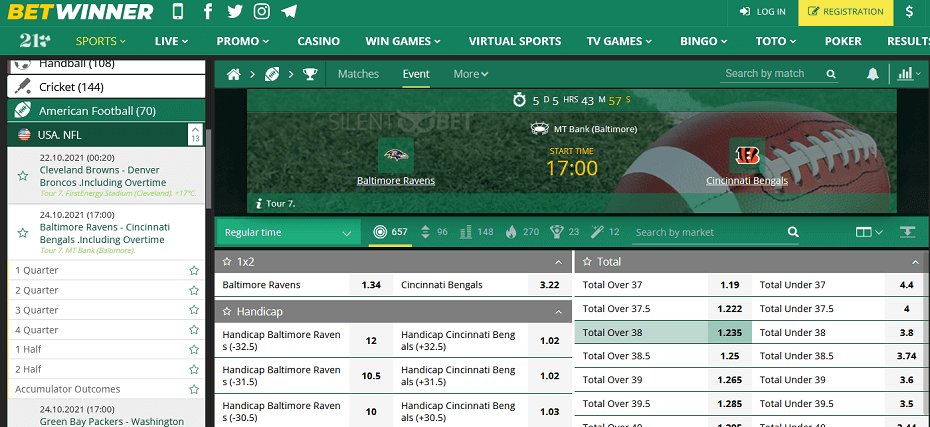Expand the More dropdown
Screen dimensions: 930x427
point(471,74)
